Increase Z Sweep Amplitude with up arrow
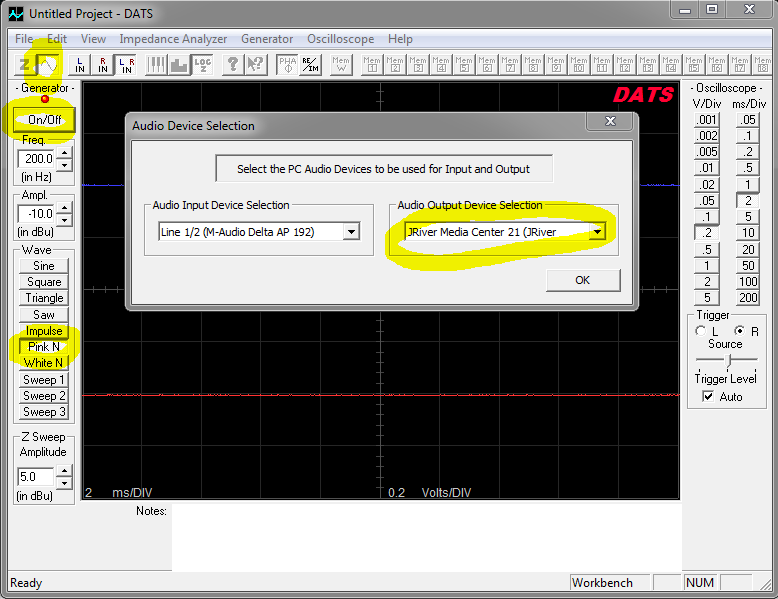The width and height of the screenshot is (778, 599). 65,470
